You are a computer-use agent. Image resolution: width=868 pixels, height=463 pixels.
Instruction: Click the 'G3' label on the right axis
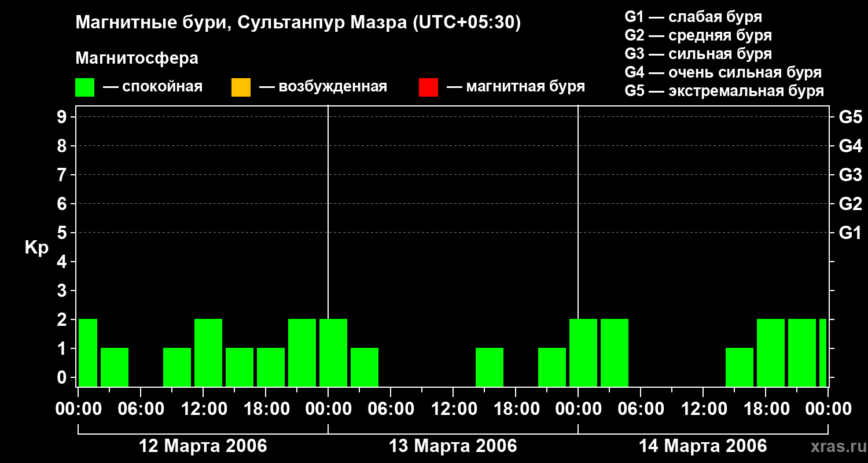850,175
